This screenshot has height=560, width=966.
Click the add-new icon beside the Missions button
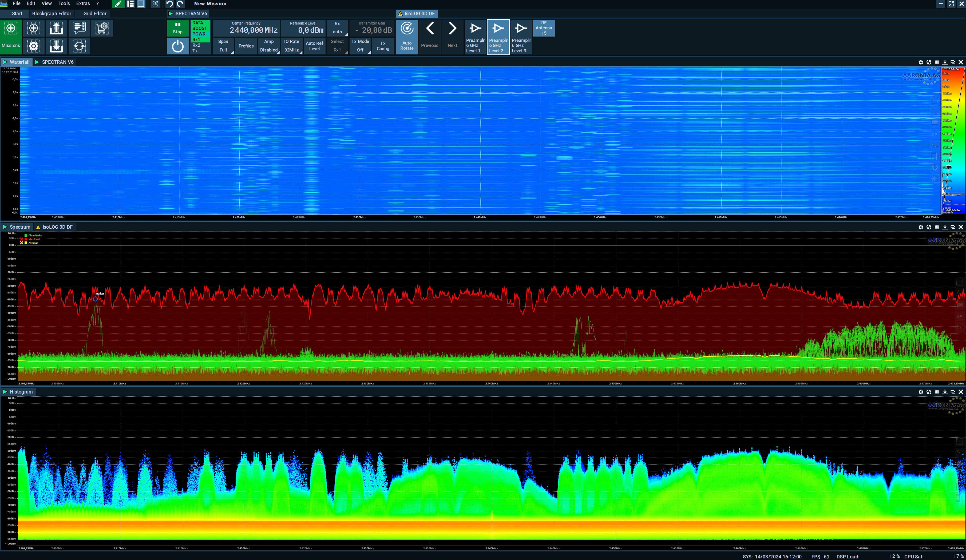click(x=33, y=28)
